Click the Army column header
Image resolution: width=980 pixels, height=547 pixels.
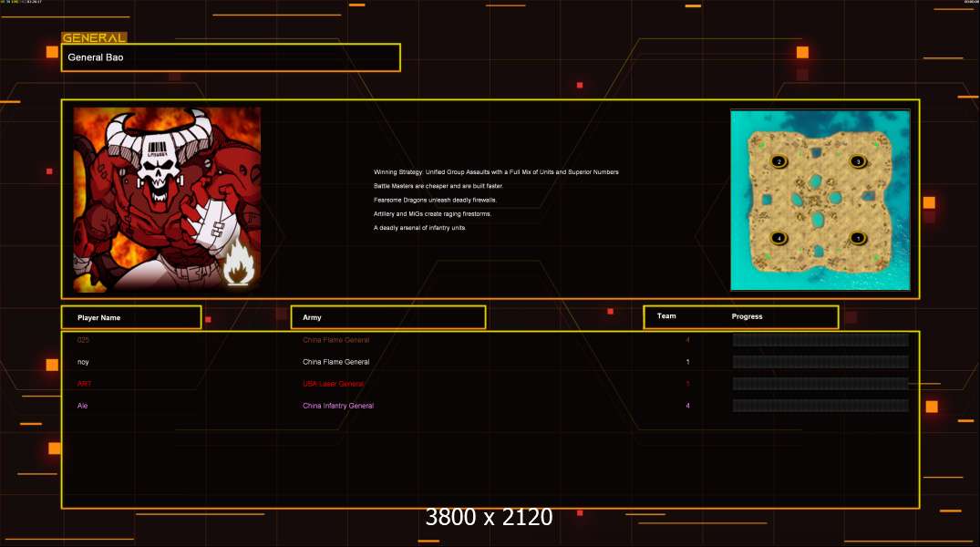pyautogui.click(x=388, y=317)
